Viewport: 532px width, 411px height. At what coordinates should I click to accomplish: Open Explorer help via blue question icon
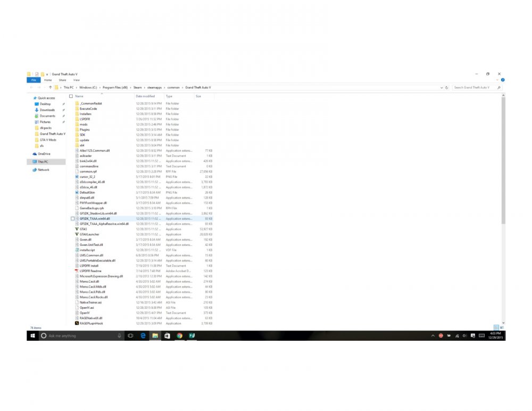(503, 80)
